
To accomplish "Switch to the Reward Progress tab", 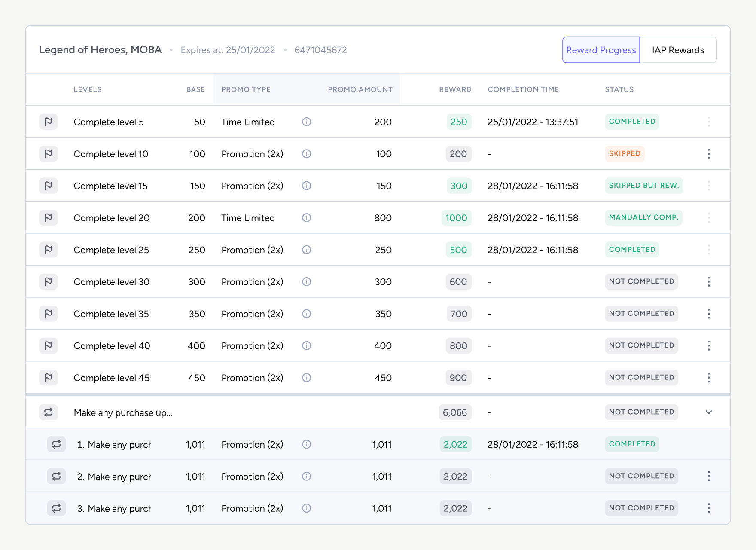I will 601,50.
